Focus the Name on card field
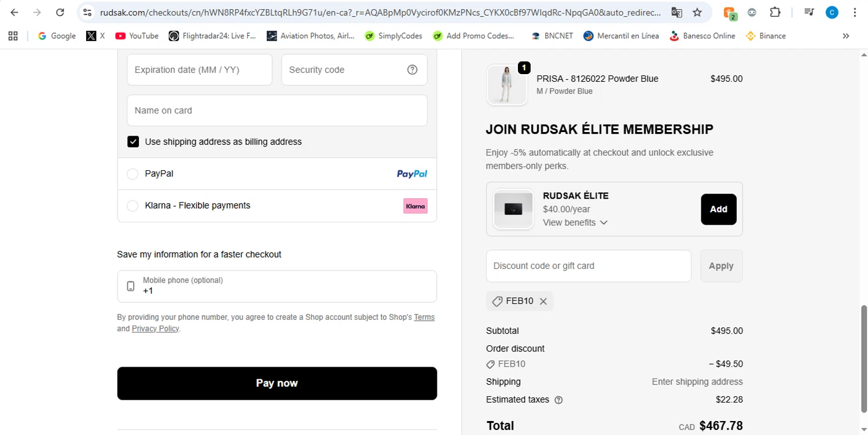The height and width of the screenshot is (435, 868). [x=277, y=110]
